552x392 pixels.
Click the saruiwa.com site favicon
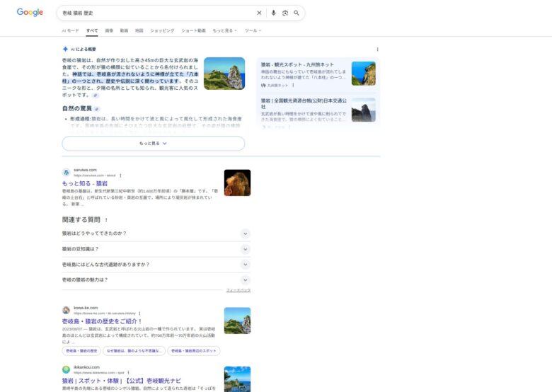pyautogui.click(x=66, y=173)
